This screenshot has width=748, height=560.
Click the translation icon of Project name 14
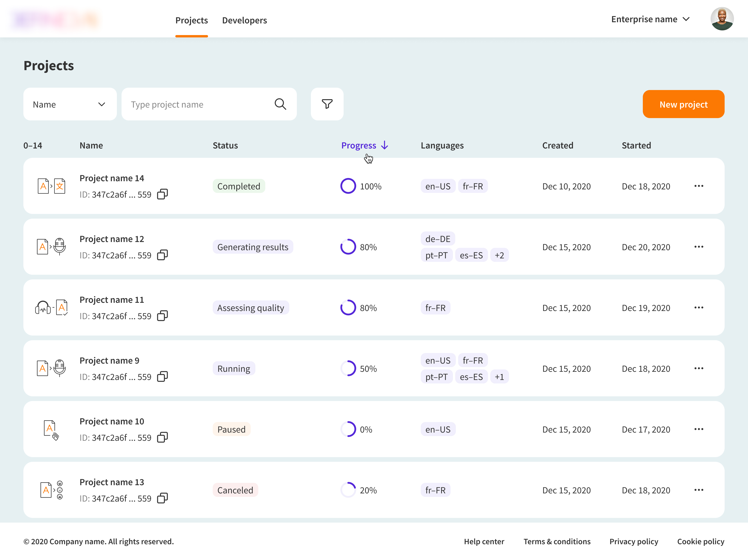click(x=51, y=186)
